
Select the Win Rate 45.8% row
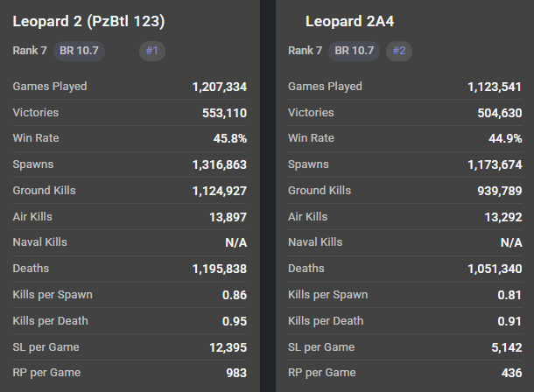(x=130, y=138)
